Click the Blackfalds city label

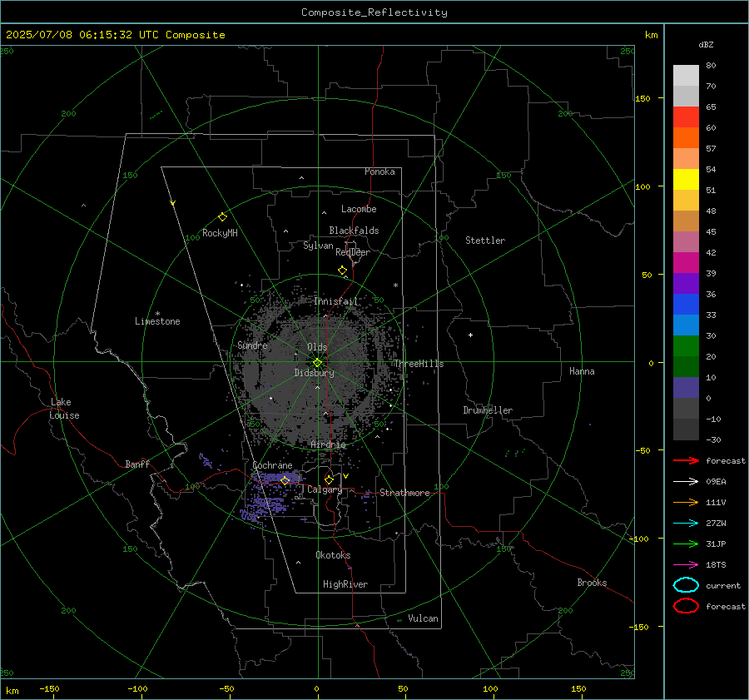pyautogui.click(x=354, y=231)
